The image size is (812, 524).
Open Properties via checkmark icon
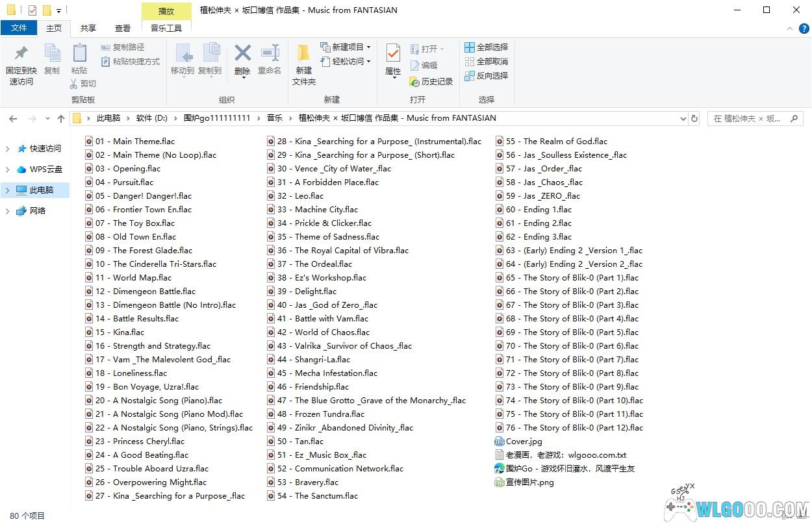click(x=393, y=53)
